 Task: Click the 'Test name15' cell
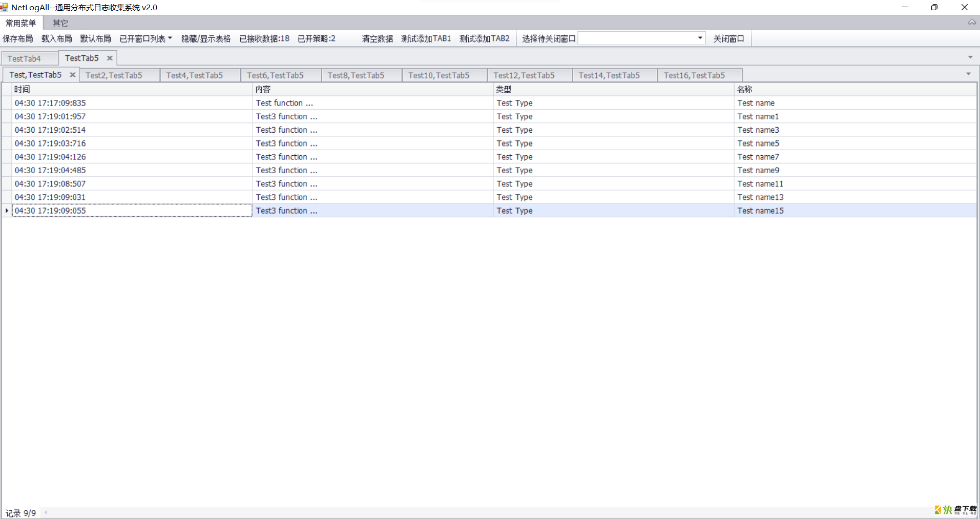[855, 211]
